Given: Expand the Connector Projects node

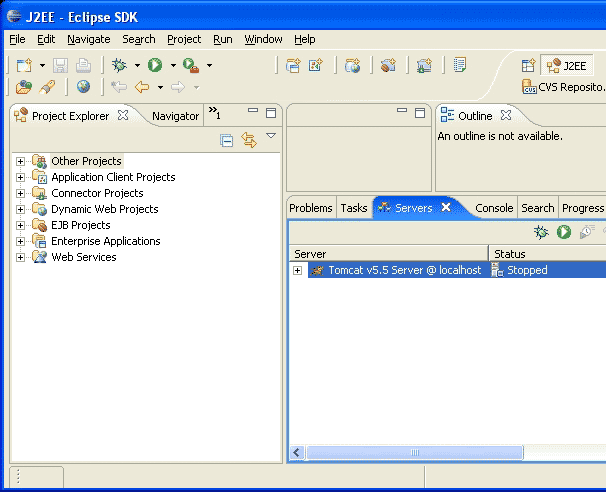Looking at the screenshot, I should click(x=20, y=193).
